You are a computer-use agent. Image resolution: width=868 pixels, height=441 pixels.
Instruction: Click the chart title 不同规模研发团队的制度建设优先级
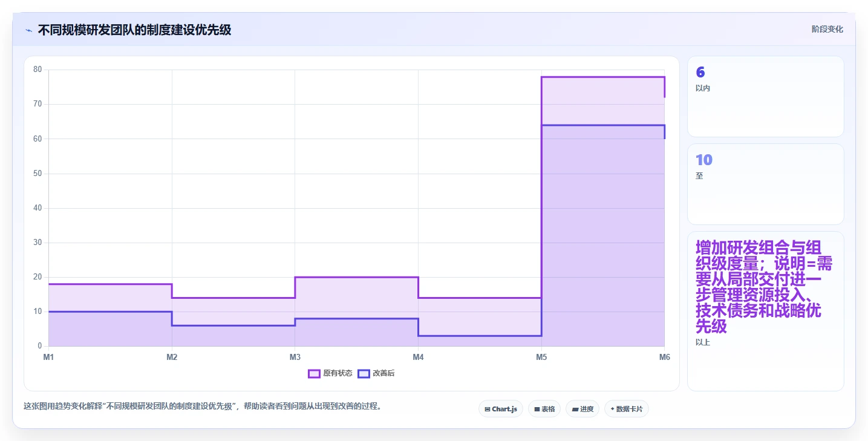pos(134,30)
